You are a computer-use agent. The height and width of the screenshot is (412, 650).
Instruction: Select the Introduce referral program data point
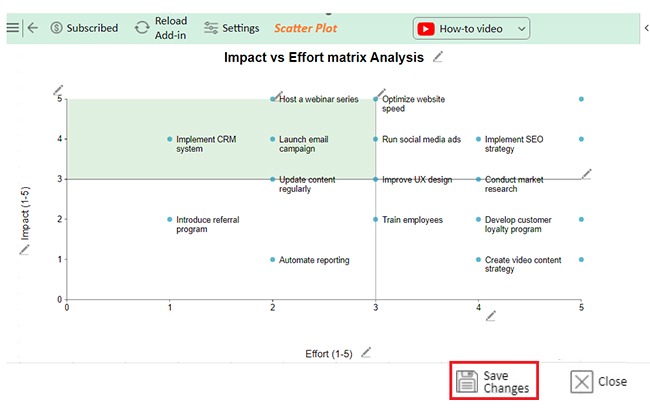pos(170,219)
